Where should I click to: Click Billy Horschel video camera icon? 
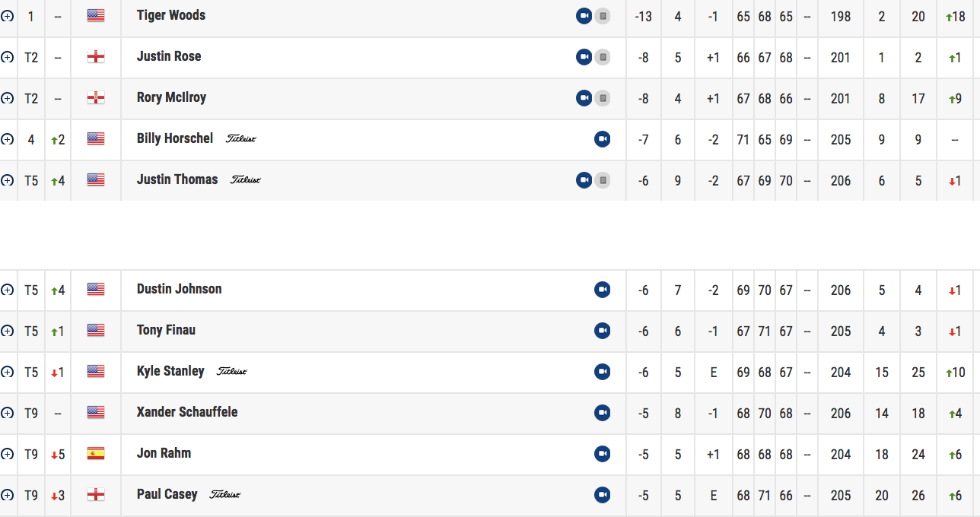(603, 139)
